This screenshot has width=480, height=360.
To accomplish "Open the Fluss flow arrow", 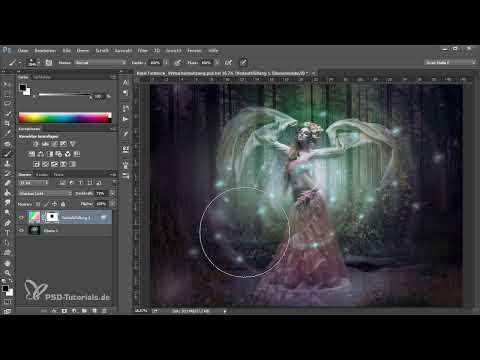I will 217,62.
